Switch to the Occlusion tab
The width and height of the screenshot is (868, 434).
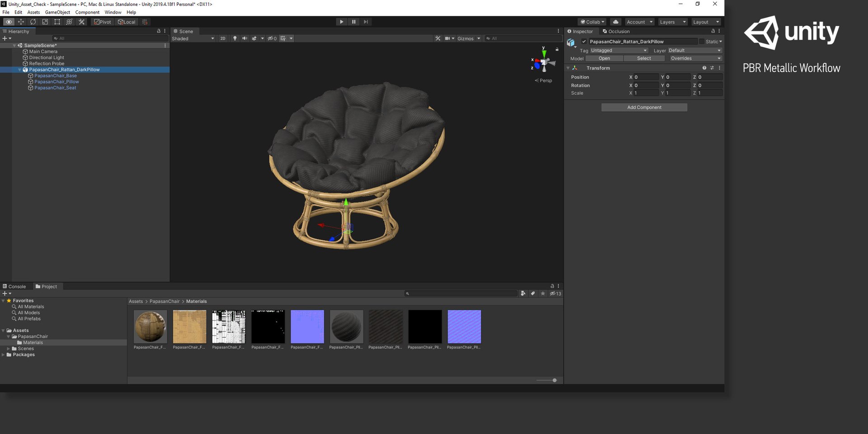pos(616,31)
